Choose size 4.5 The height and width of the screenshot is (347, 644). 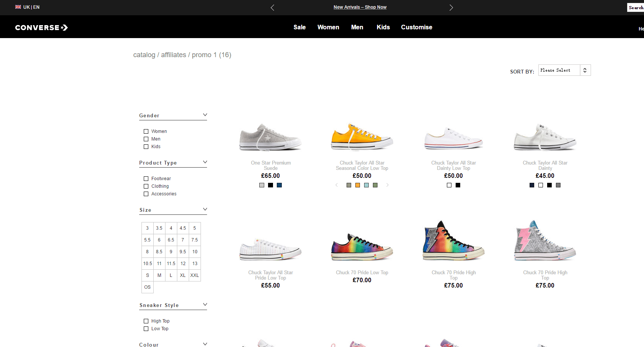click(x=183, y=228)
